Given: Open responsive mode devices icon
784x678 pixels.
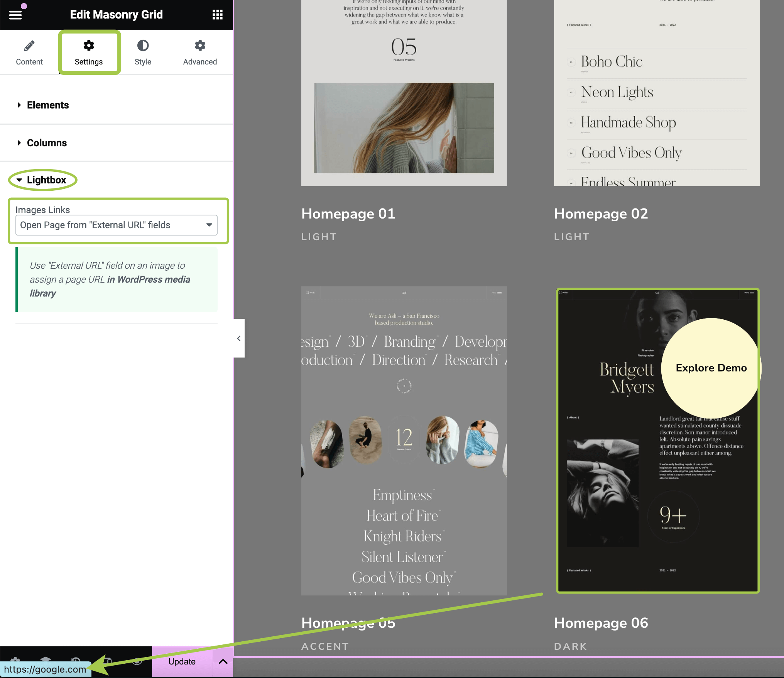Looking at the screenshot, I should click(108, 659).
